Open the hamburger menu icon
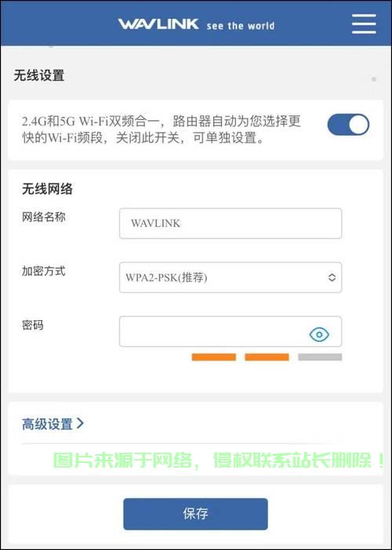The height and width of the screenshot is (550, 392). (x=364, y=24)
